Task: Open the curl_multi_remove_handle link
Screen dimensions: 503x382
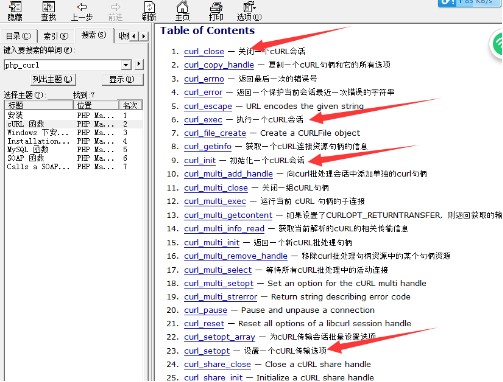Action: coord(236,256)
